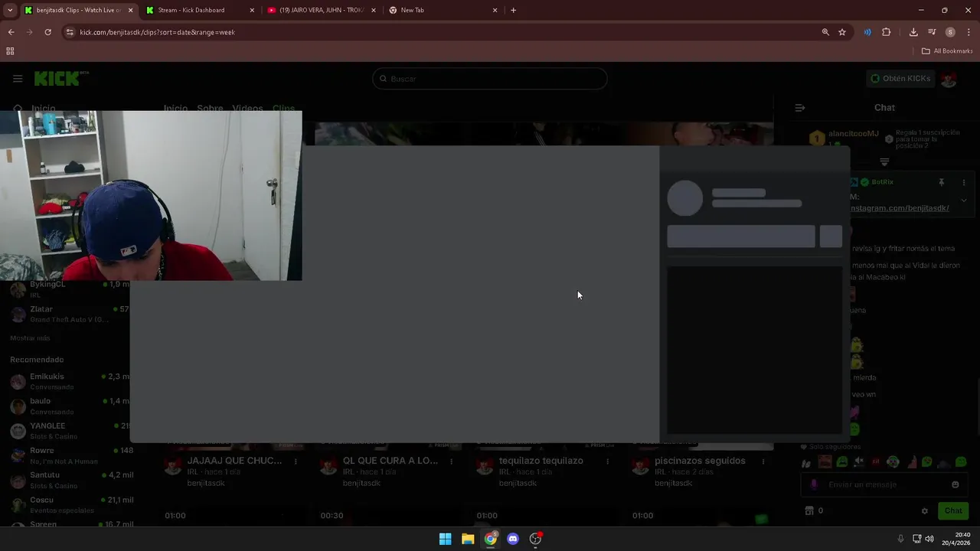The width and height of the screenshot is (980, 551).
Task: Open BykingCL followed channel
Action: coord(71,289)
